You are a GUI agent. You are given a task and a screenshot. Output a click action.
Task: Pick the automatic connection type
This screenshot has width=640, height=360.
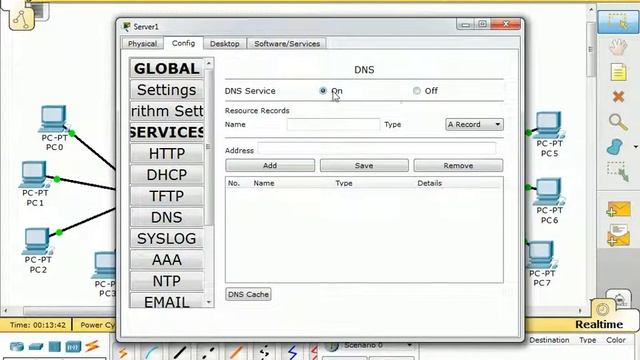(123, 352)
